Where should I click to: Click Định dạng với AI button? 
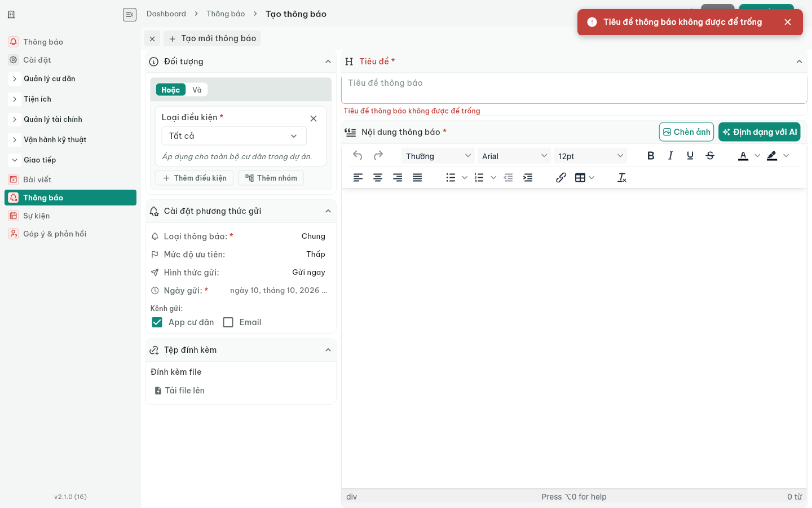point(760,132)
